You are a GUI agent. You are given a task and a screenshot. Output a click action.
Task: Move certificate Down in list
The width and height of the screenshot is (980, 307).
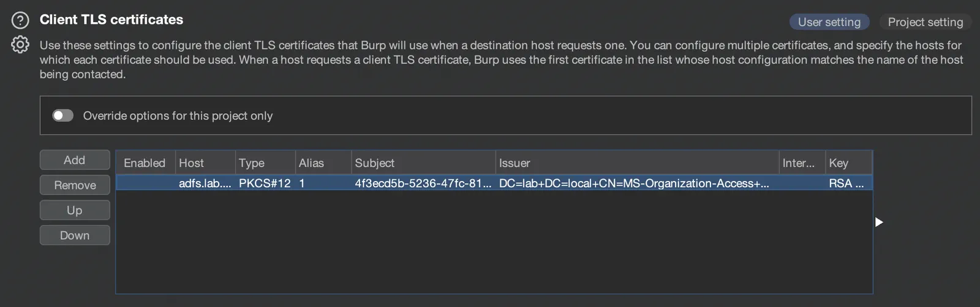[x=75, y=235]
